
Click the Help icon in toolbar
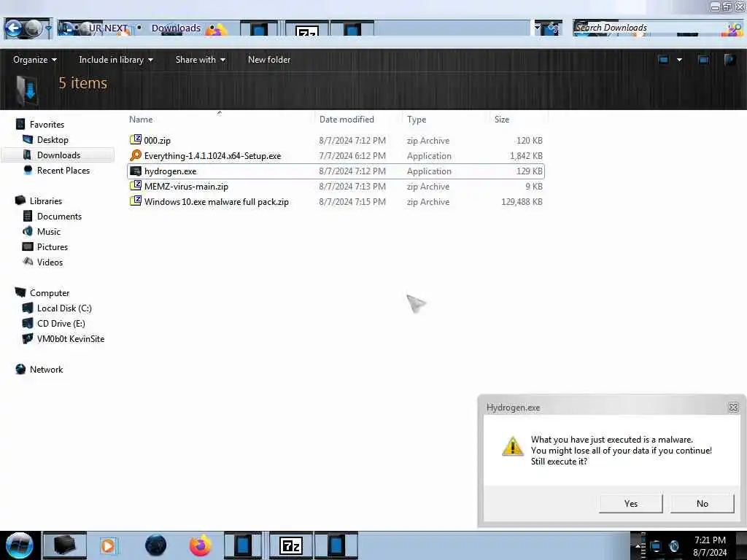(729, 60)
